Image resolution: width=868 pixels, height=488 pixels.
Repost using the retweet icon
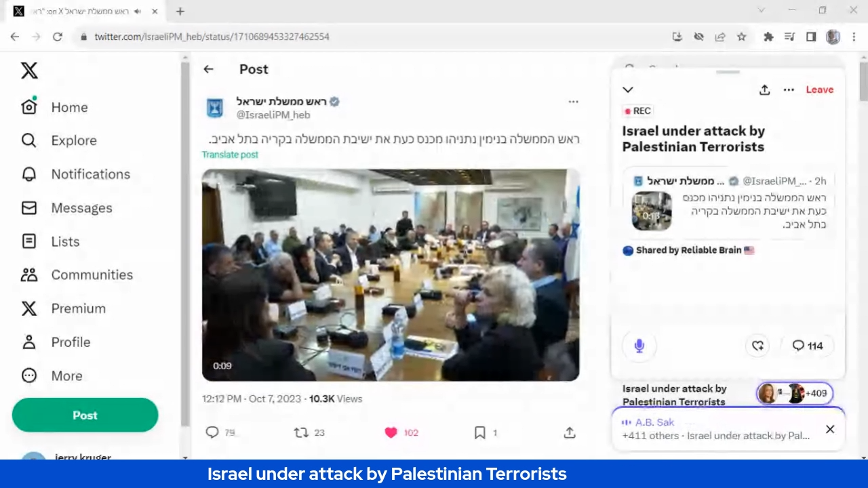click(301, 432)
